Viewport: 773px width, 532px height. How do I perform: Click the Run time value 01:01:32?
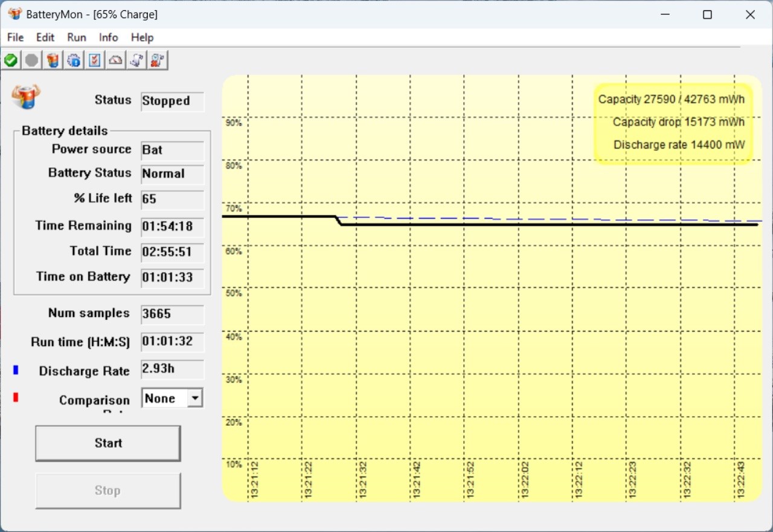173,342
